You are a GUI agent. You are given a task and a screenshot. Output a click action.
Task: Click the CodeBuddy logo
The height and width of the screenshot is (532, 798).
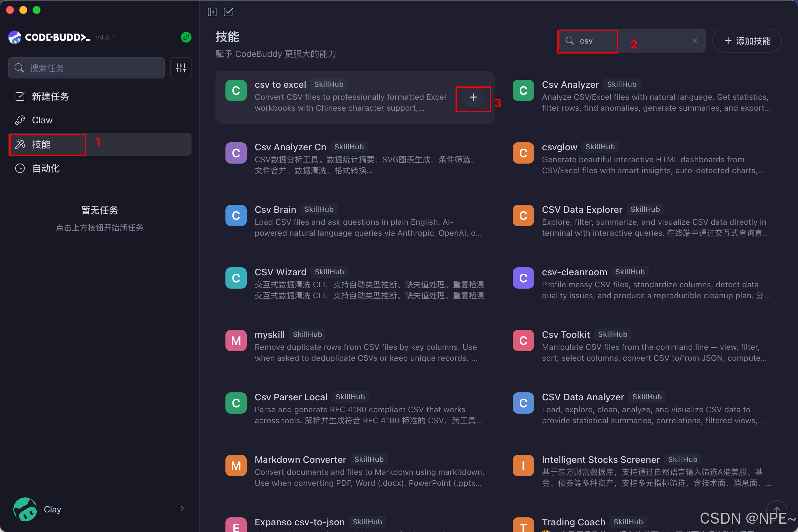(15, 37)
